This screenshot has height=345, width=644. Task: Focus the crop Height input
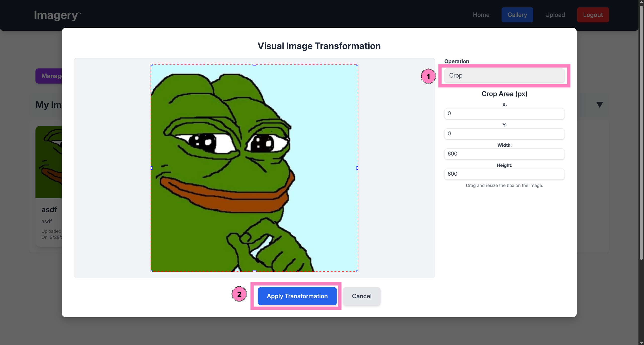pyautogui.click(x=504, y=174)
